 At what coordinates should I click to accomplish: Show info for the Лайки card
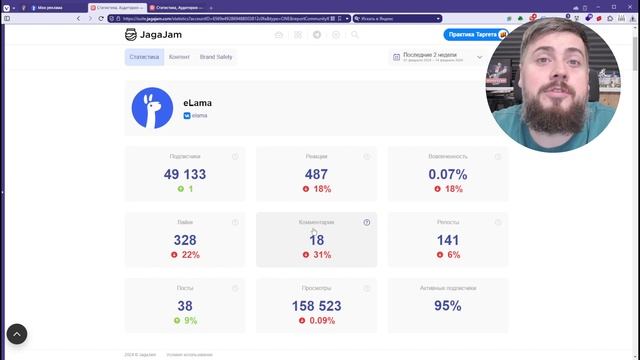point(235,222)
